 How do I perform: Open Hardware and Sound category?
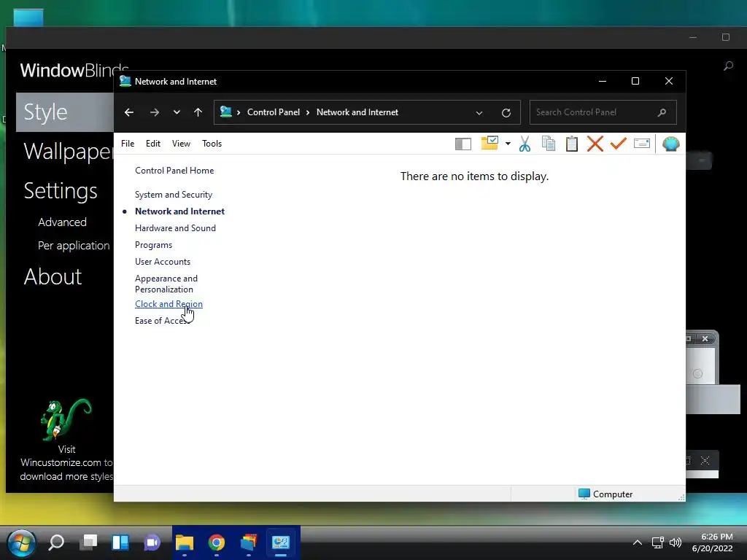175,228
